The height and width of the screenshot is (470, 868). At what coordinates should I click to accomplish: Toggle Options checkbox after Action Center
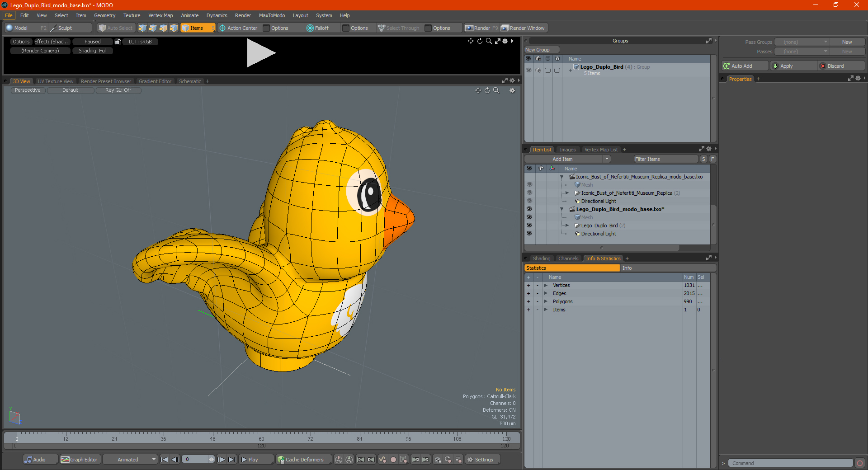coord(267,28)
